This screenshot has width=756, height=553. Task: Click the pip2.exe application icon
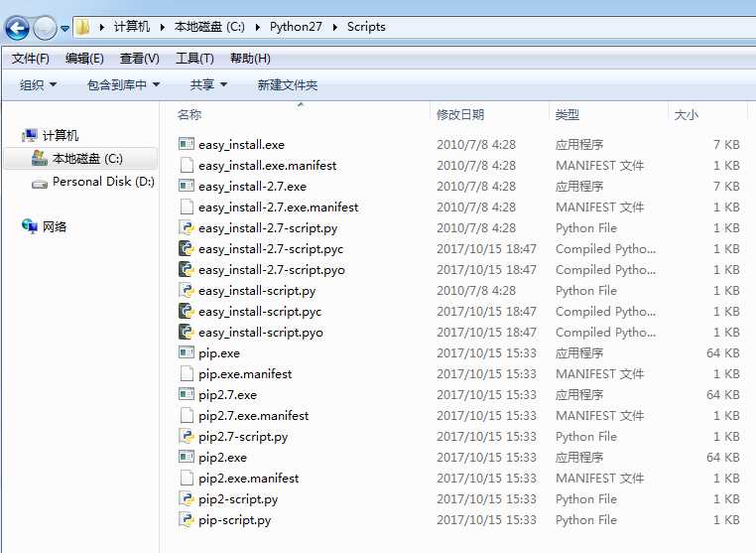tap(187, 457)
